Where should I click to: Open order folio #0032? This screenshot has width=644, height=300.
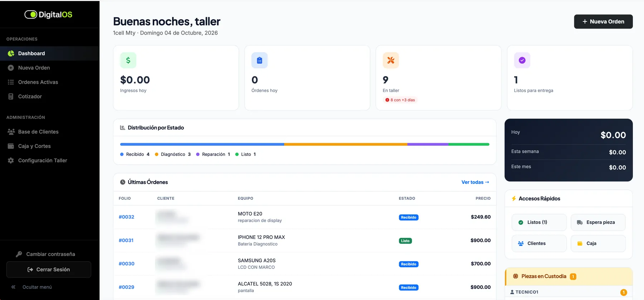[x=126, y=217]
